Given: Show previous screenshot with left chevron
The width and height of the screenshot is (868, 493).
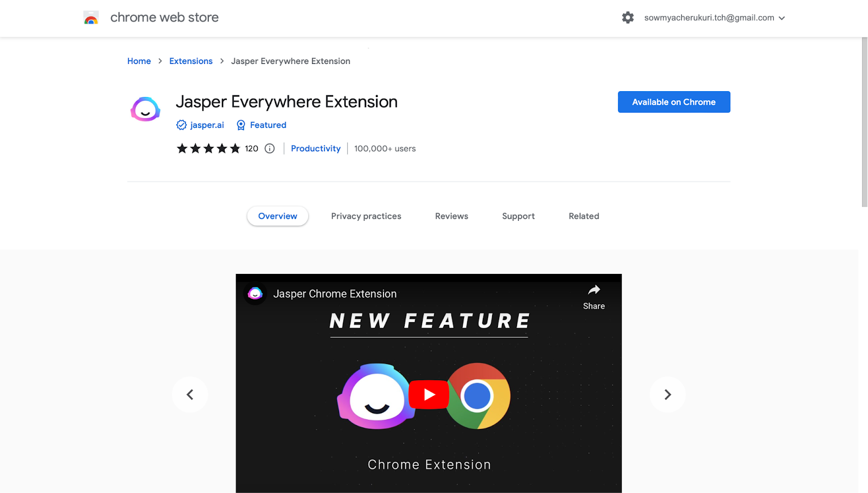Looking at the screenshot, I should point(190,394).
